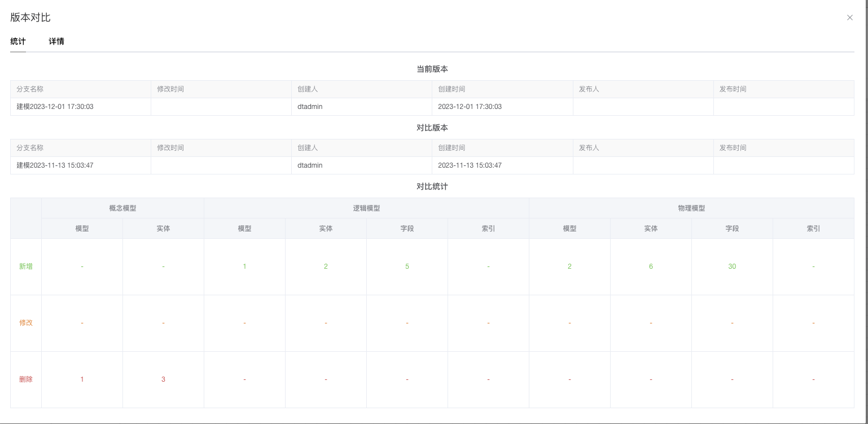The height and width of the screenshot is (424, 868).
Task: Click the 概念模型 column group header
Action: pos(122,208)
